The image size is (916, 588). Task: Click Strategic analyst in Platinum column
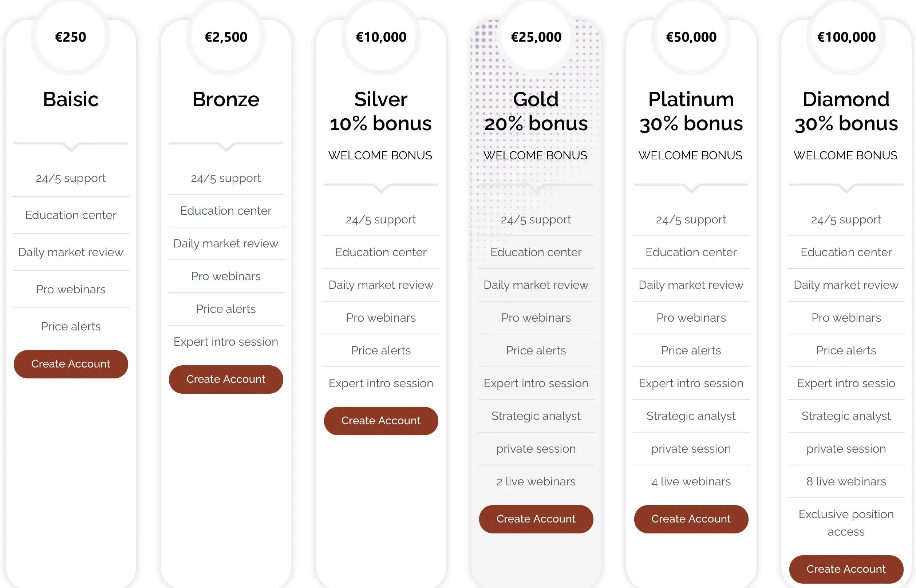tap(691, 416)
